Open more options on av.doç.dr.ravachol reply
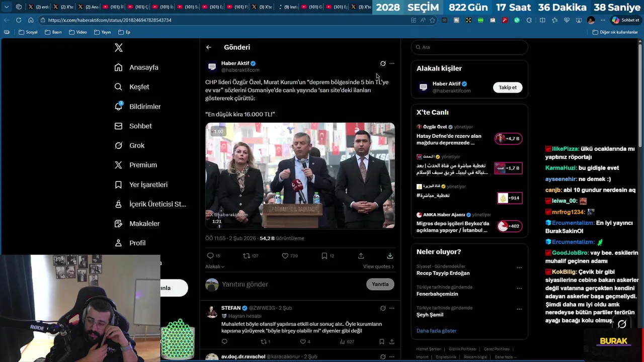644x362 pixels. point(392,356)
